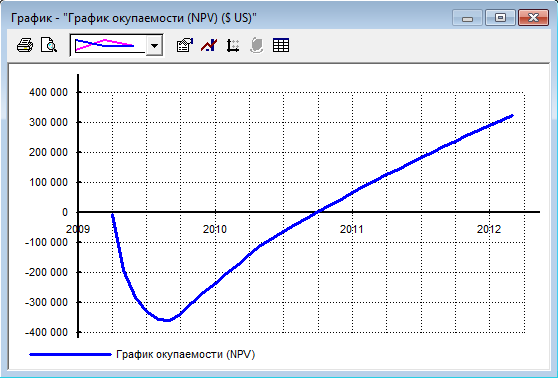This screenshot has height=378, width=558.
Task: Click the blue legend line sample
Action: tap(70, 355)
